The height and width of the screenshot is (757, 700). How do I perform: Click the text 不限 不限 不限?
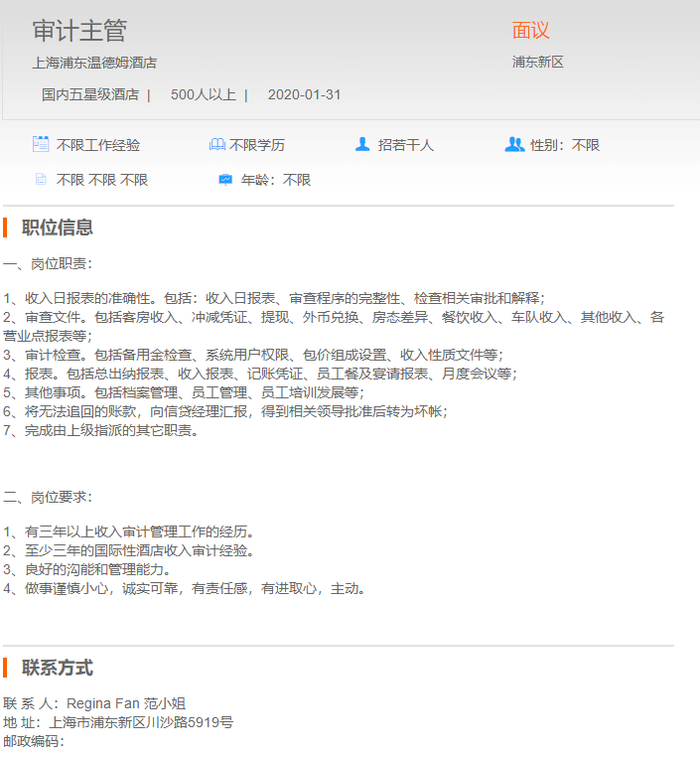[x=102, y=180]
